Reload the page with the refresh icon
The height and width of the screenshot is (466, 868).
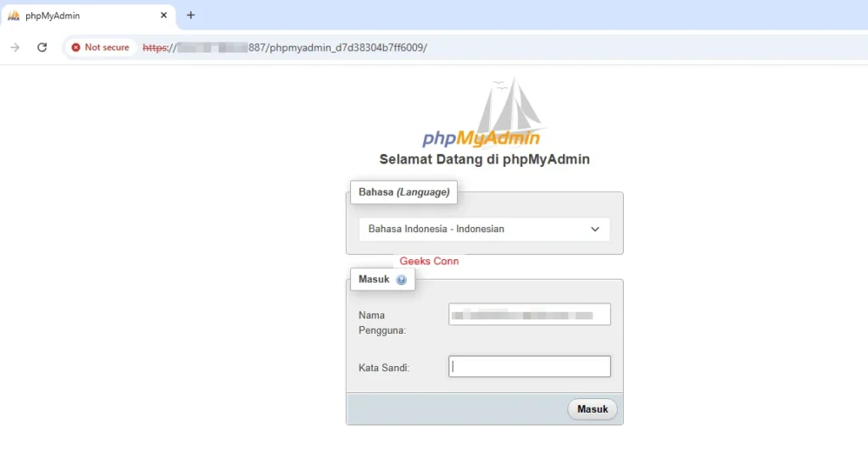tap(42, 47)
